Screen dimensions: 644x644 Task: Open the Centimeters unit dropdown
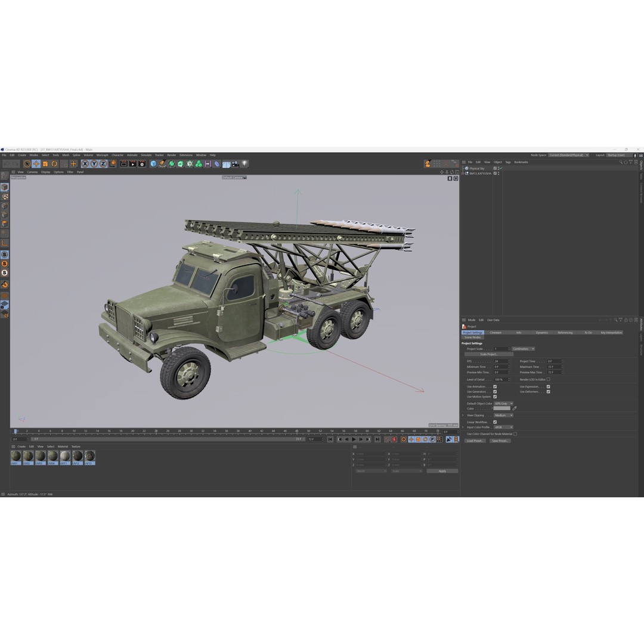pos(523,349)
